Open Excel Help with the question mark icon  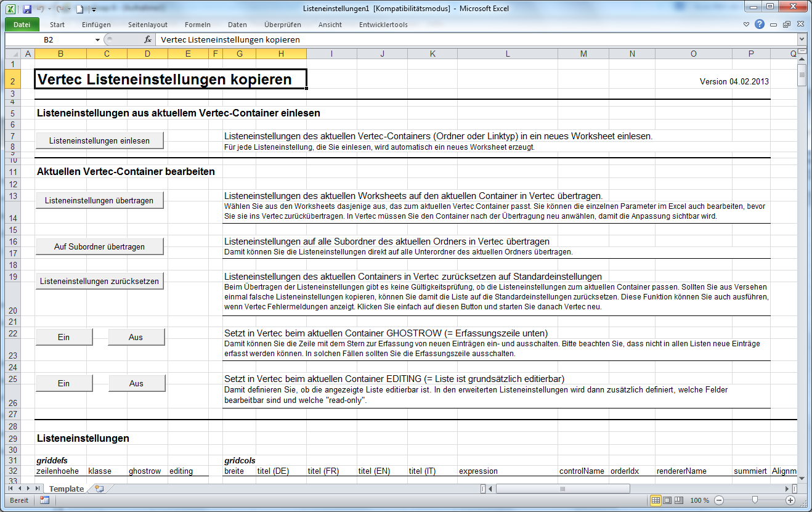[760, 25]
